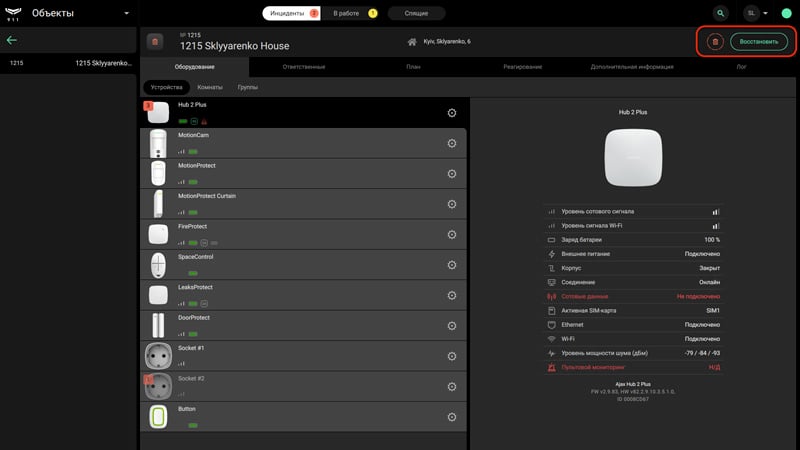The image size is (800, 450).
Task: Select the Socket #1 device row
Action: pos(303,356)
